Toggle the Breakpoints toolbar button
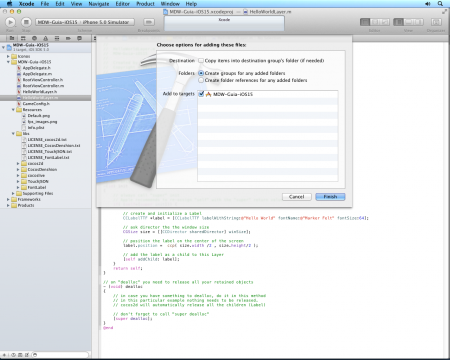The width and height of the screenshot is (450, 360). [149, 22]
